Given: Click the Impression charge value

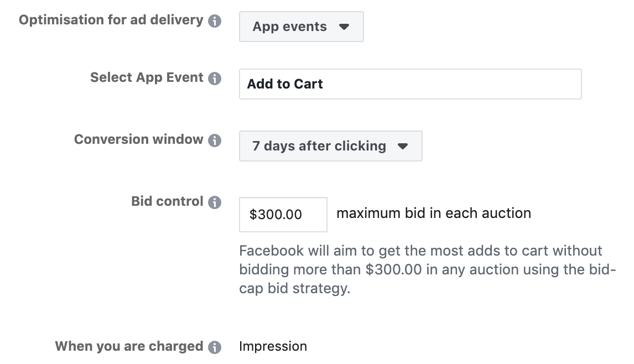Looking at the screenshot, I should pos(273,347).
